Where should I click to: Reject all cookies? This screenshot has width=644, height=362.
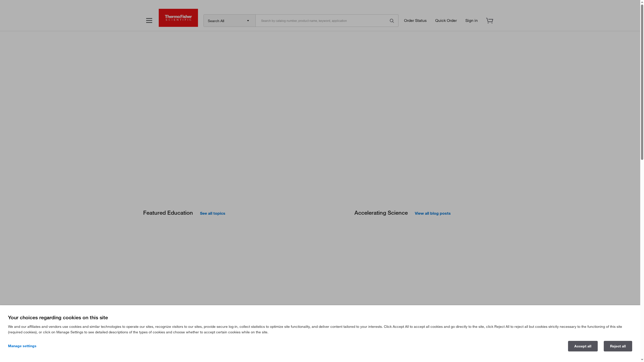[x=618, y=346]
